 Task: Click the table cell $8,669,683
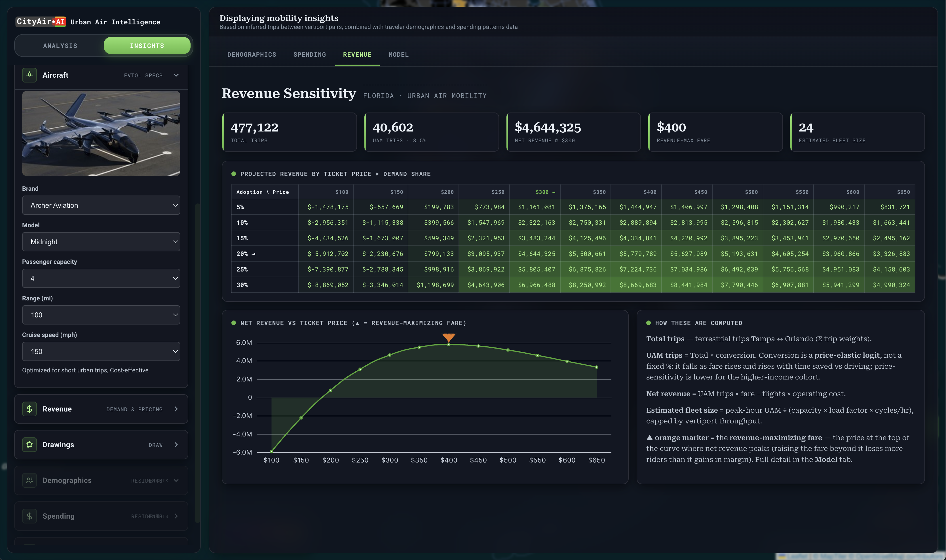click(636, 285)
